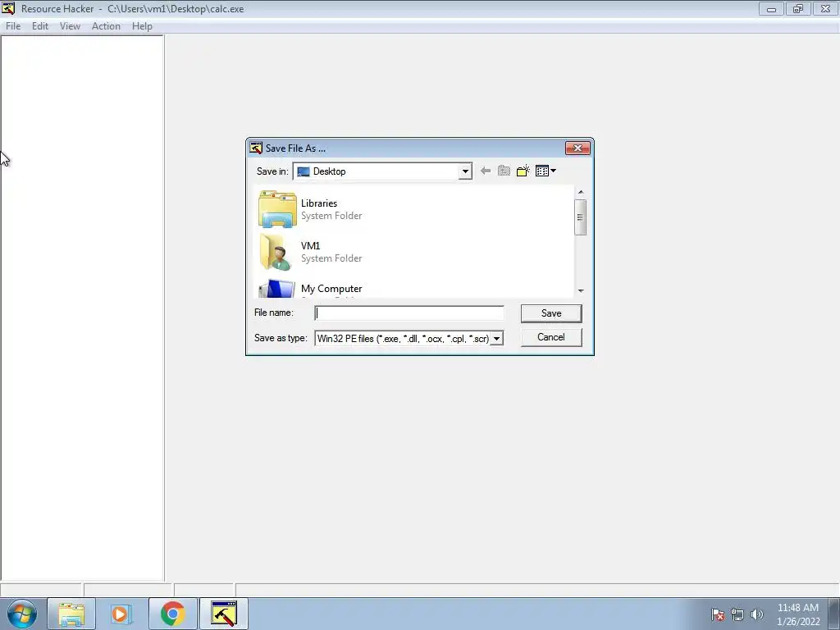Go back to last folder visited
Viewport: 840px width, 630px height.
[x=486, y=171]
